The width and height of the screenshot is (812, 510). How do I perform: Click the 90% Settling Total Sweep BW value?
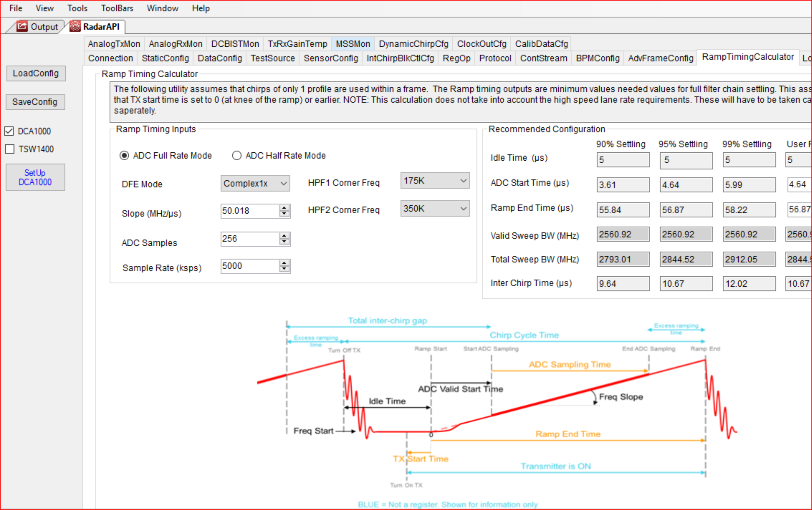(x=623, y=259)
